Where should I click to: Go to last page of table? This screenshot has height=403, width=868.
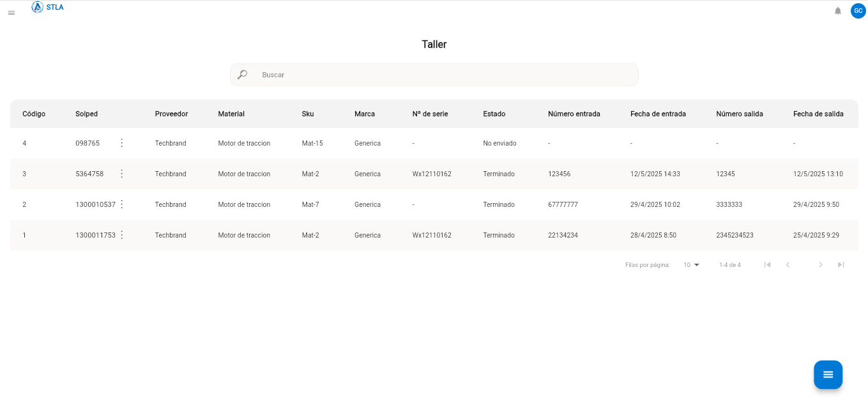point(841,264)
